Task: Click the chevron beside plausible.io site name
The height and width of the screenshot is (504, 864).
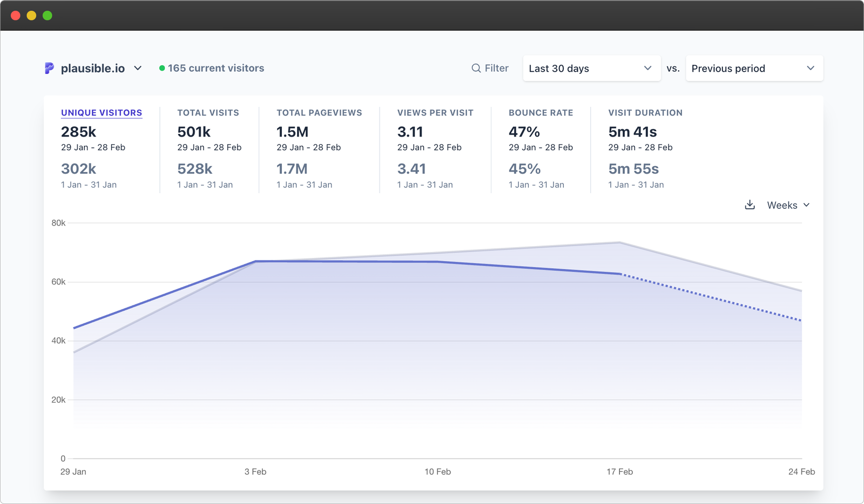Action: [x=138, y=69]
